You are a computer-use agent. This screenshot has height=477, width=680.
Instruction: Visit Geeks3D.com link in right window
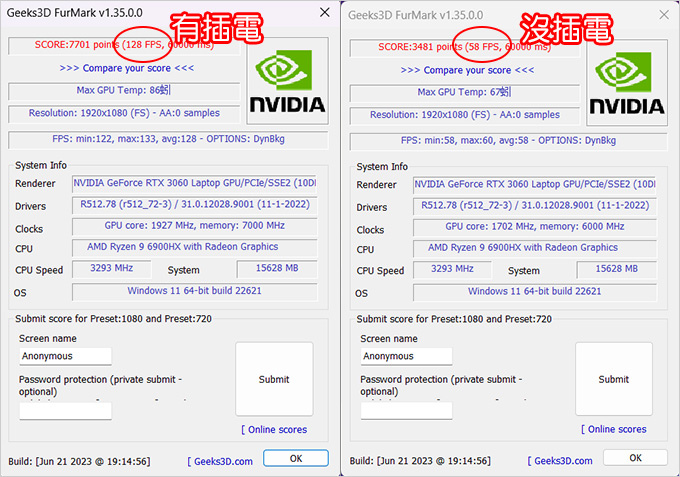(560, 461)
